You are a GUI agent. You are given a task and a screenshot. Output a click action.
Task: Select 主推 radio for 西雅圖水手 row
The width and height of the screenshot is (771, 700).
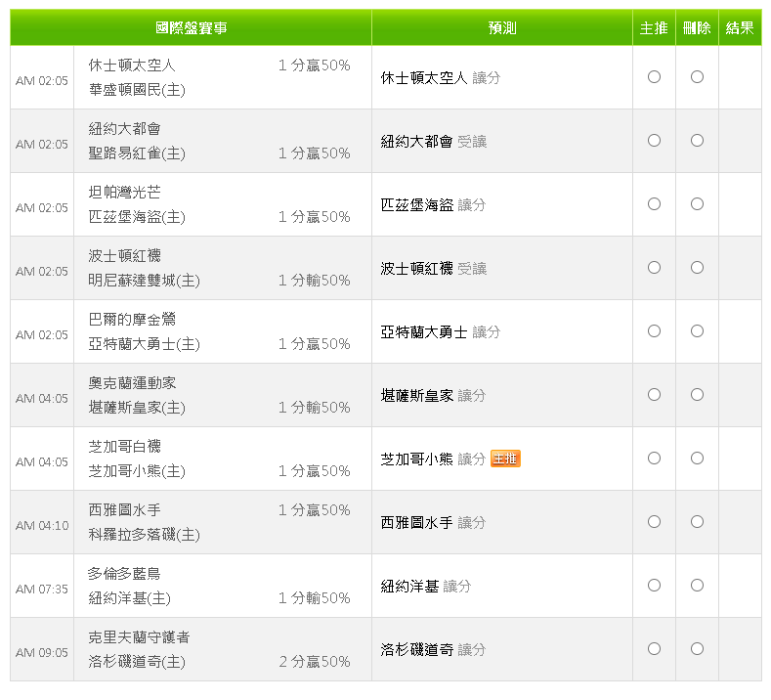pyautogui.click(x=654, y=521)
